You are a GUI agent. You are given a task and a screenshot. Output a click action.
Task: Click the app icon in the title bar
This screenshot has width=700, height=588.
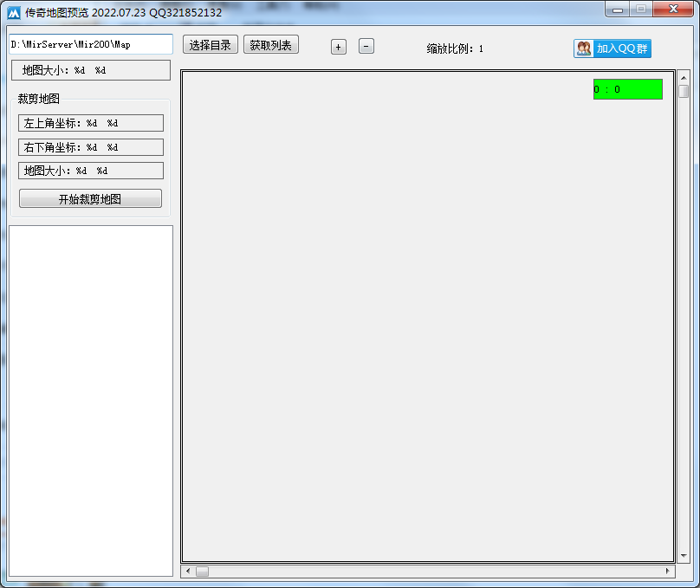click(x=14, y=13)
